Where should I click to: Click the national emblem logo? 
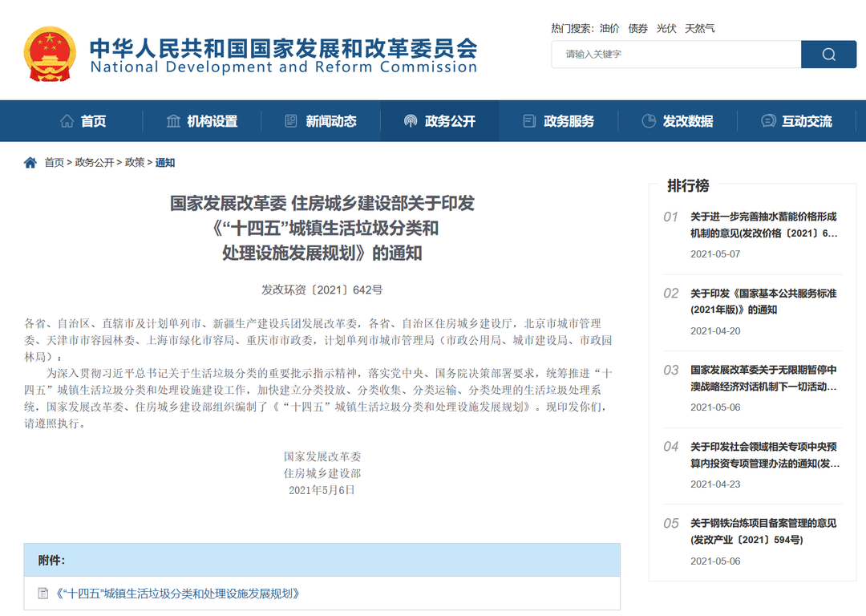click(51, 53)
